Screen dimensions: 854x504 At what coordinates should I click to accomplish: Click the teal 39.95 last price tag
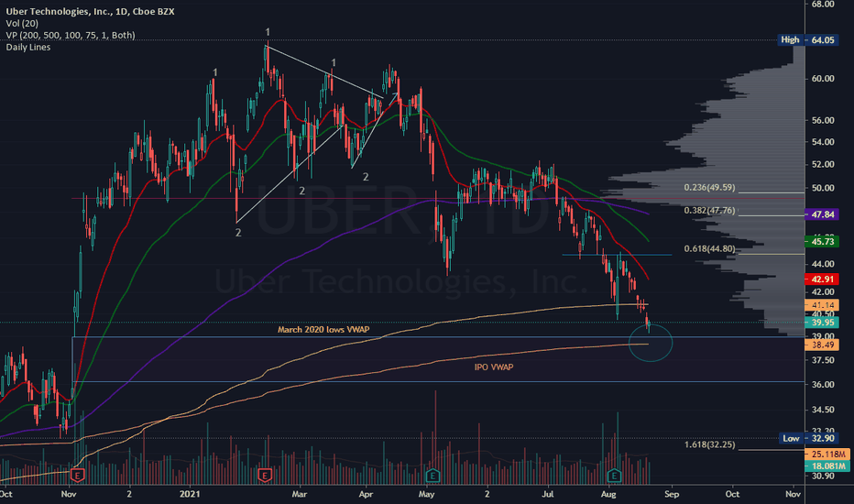point(823,323)
